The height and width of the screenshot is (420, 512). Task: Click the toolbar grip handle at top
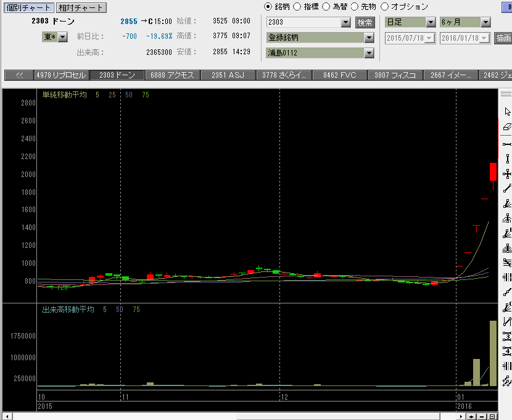(x=506, y=94)
